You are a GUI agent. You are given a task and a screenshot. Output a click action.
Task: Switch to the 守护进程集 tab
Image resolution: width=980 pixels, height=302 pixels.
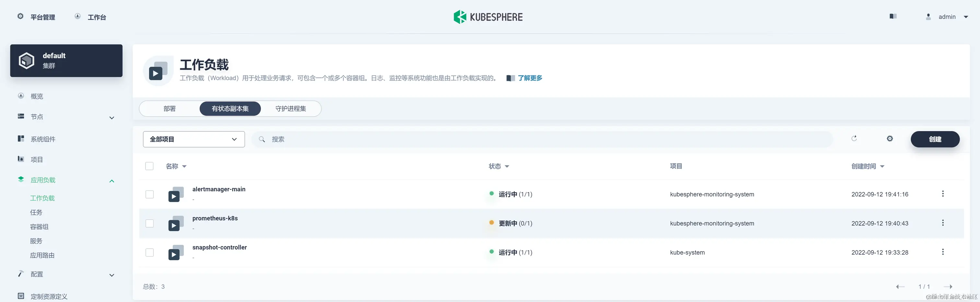tap(291, 109)
